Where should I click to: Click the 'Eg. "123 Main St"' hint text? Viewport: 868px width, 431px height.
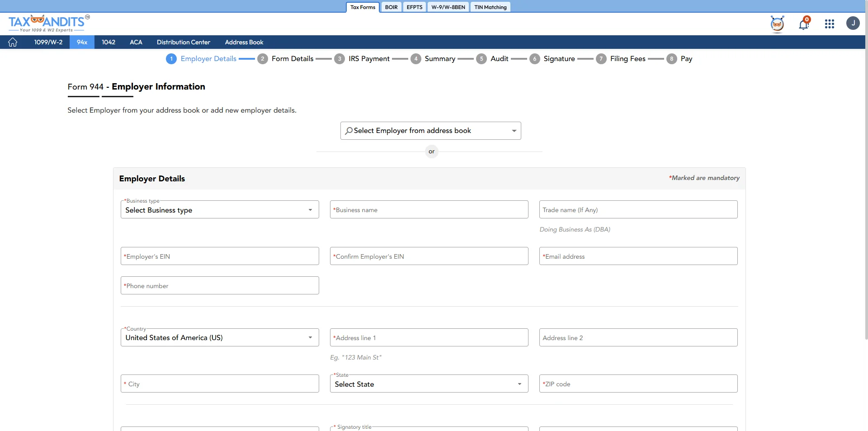pyautogui.click(x=356, y=357)
